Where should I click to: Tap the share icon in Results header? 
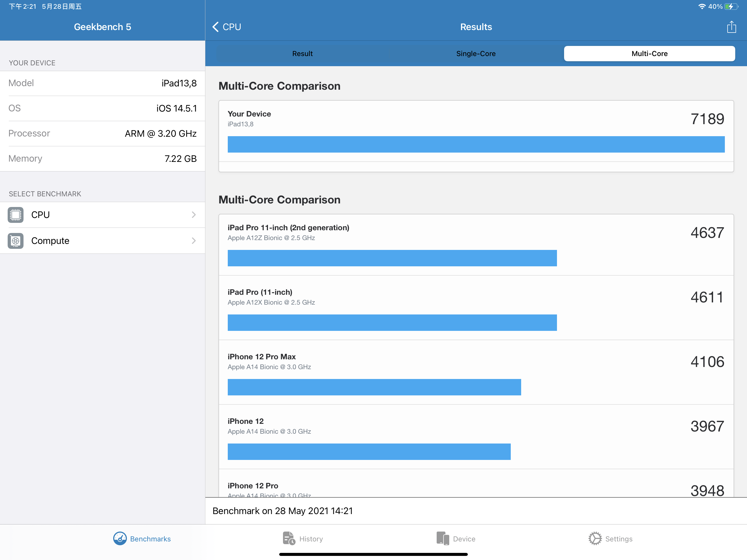731,27
